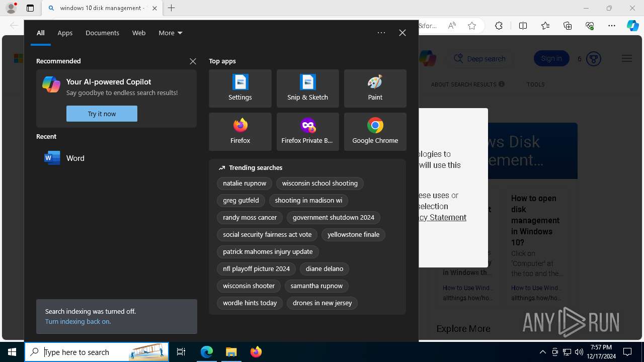Switch to Apps search tab
The width and height of the screenshot is (644, 362).
tap(65, 33)
